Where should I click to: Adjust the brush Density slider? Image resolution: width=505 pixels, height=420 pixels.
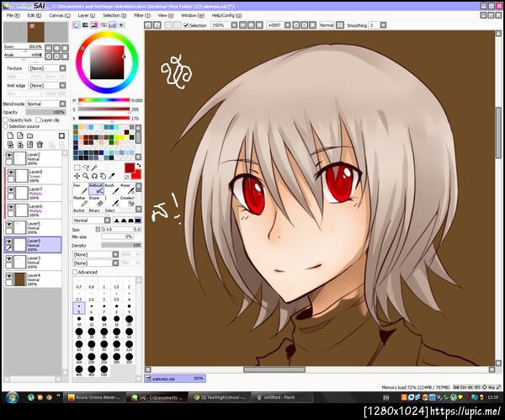(x=121, y=245)
